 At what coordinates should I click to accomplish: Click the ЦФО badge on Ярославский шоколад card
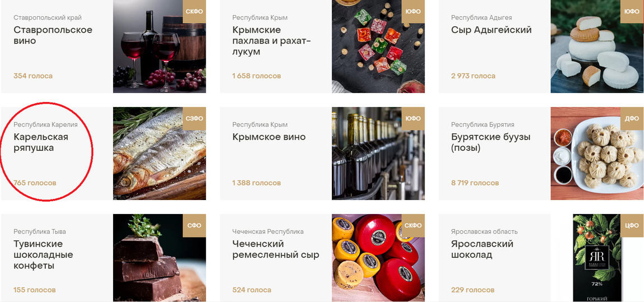(x=632, y=225)
